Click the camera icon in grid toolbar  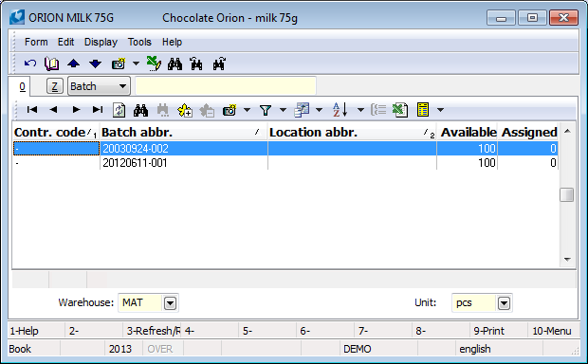[230, 110]
